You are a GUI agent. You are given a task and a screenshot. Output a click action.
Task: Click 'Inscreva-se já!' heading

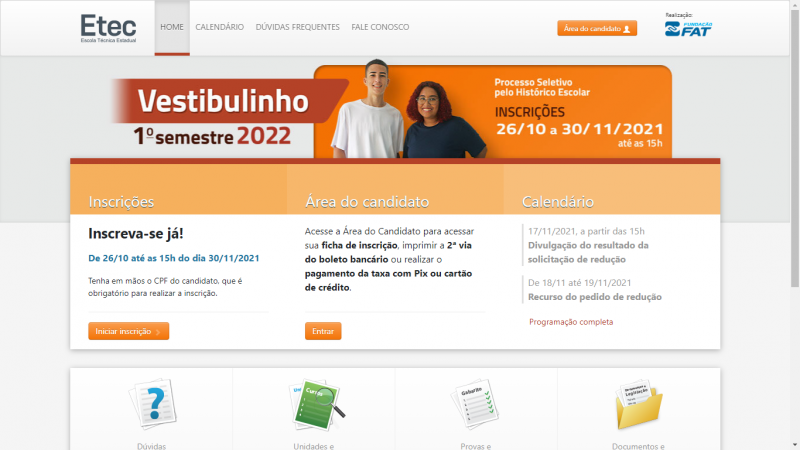pos(136,234)
